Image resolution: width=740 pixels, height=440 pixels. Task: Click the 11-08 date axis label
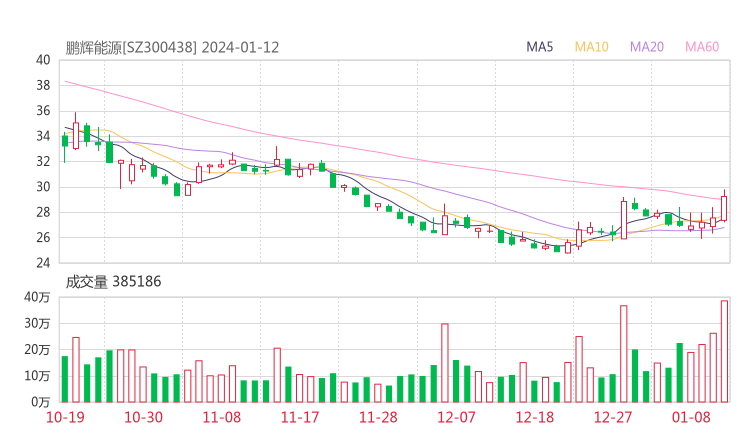click(x=222, y=417)
